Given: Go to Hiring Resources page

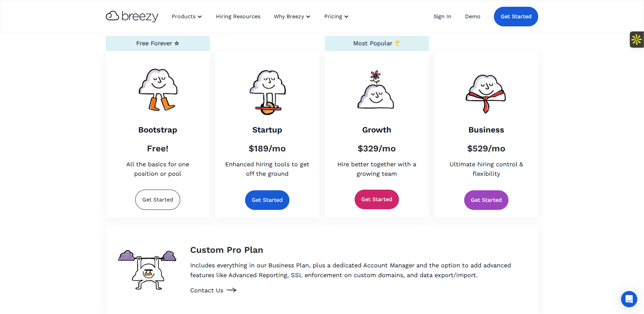Looking at the screenshot, I should (238, 17).
